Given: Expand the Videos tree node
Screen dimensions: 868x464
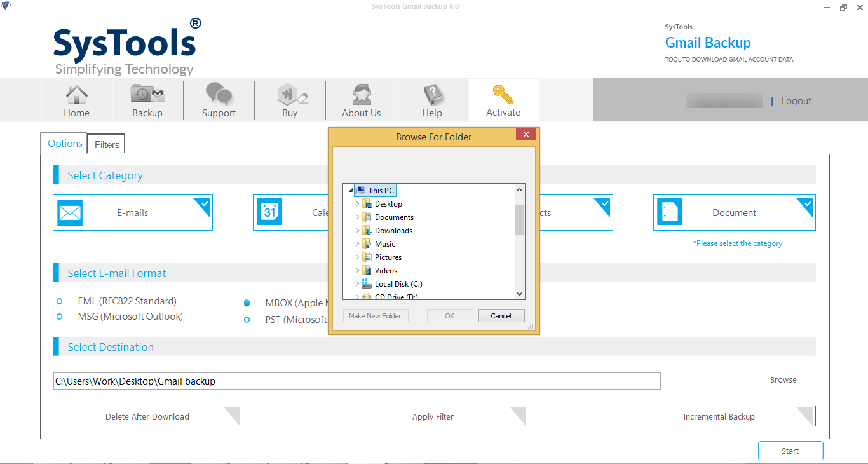Looking at the screenshot, I should [x=357, y=271].
